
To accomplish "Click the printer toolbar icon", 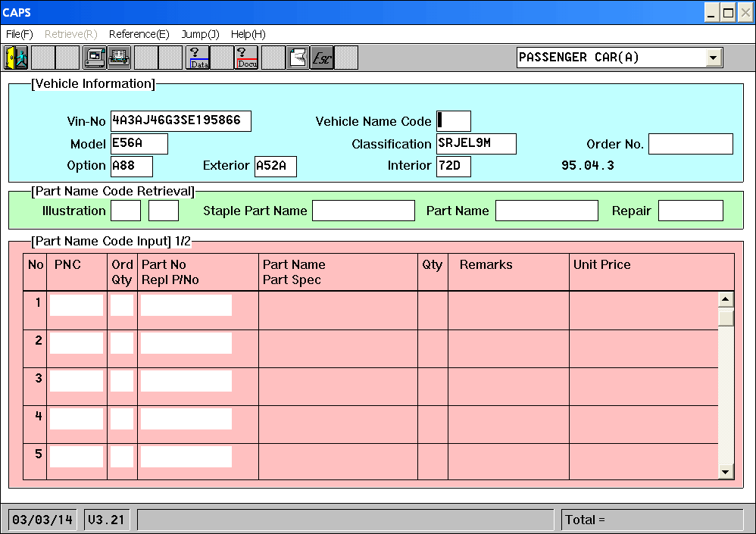I will coord(119,58).
